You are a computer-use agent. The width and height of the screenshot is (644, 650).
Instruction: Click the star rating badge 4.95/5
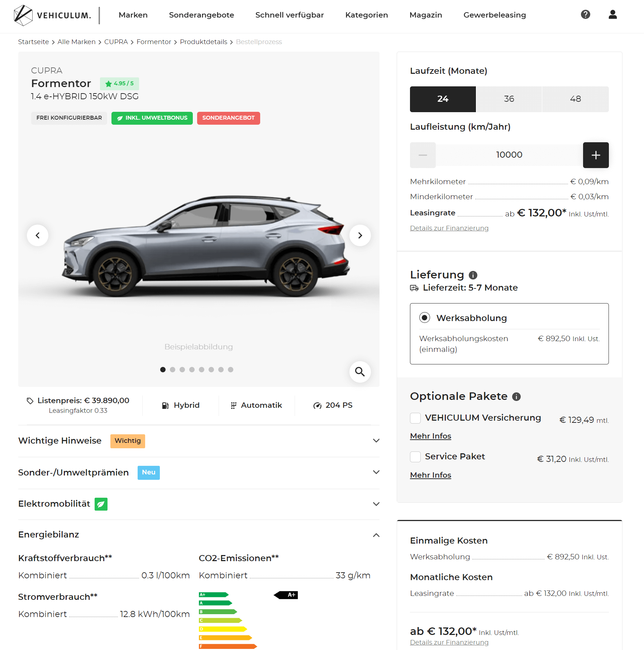[x=119, y=84]
